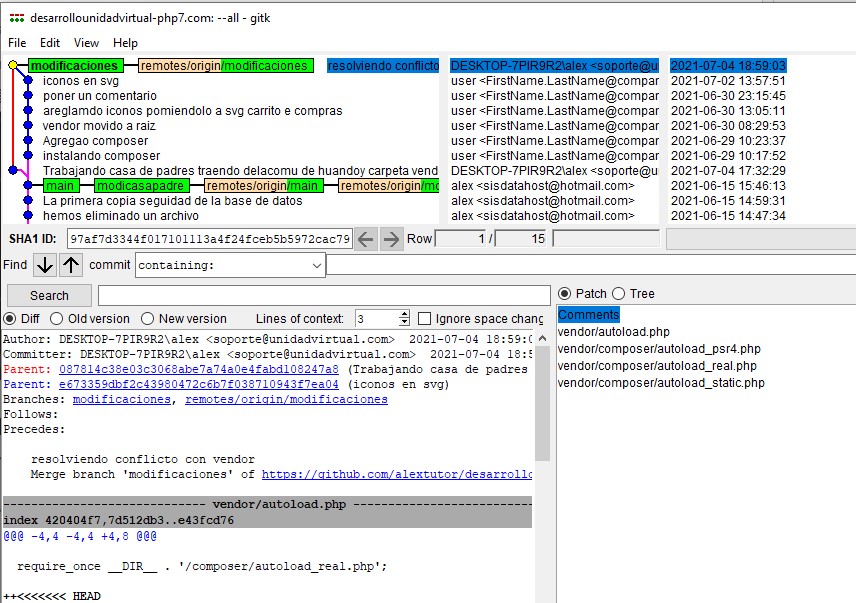Viewport: 856px width, 603px height.
Task: Select the Patch radio button
Action: click(x=564, y=294)
